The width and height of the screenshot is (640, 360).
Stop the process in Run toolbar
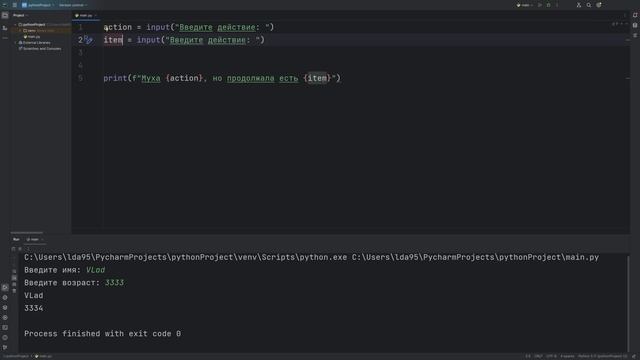coord(20,249)
